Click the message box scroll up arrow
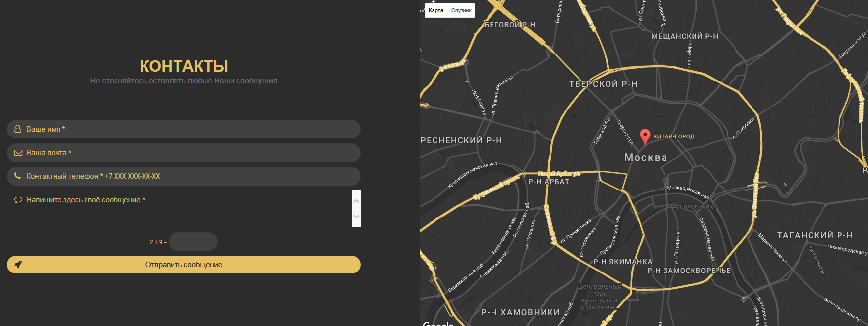The image size is (868, 326). pyautogui.click(x=357, y=200)
